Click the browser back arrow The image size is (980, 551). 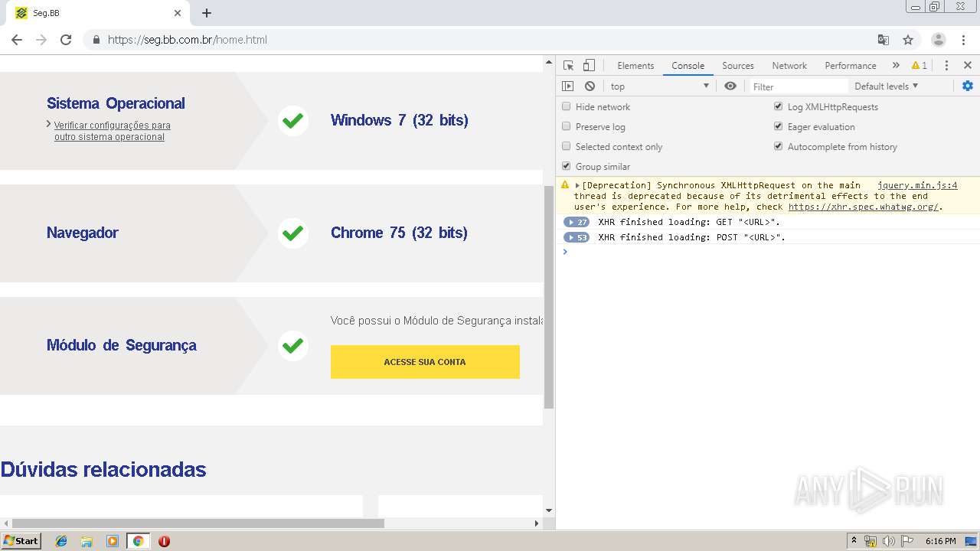(17, 40)
